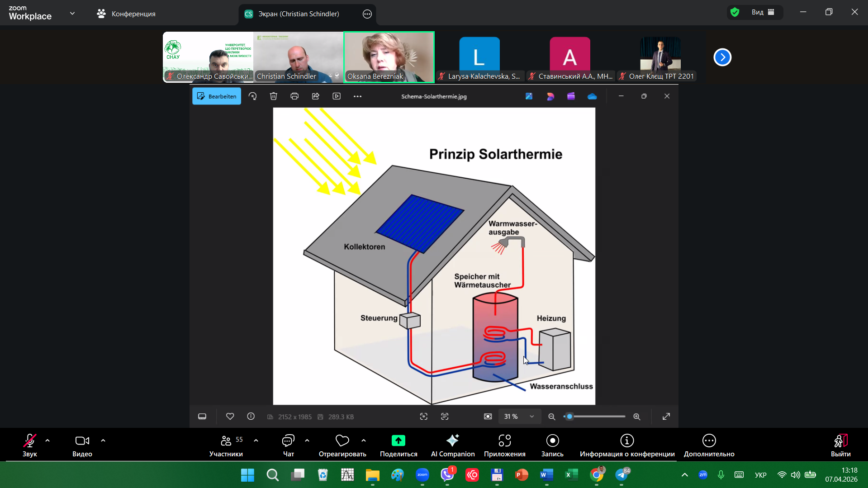The image size is (868, 488).
Task: Open the 31 % zoom level dropdown
Action: pos(519,417)
